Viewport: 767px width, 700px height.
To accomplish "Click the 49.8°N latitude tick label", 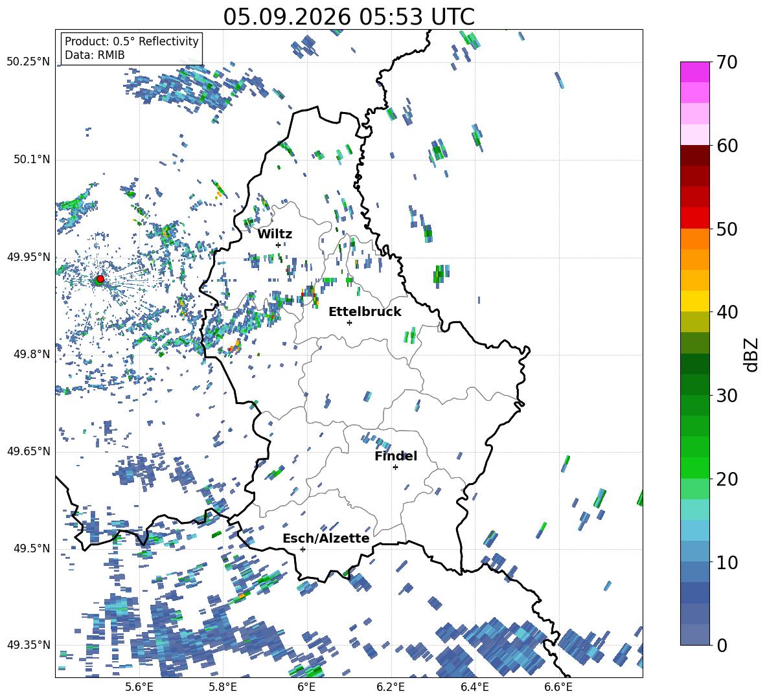I will coord(32,354).
